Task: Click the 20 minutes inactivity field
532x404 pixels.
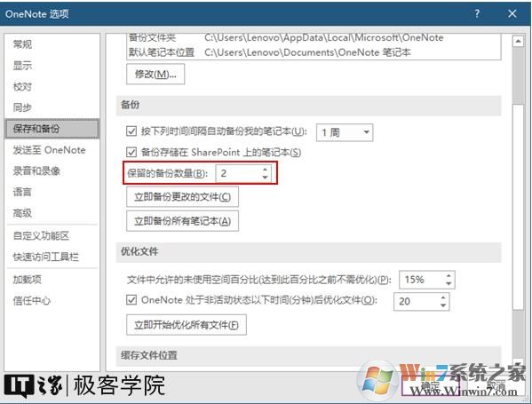Action: (417, 302)
